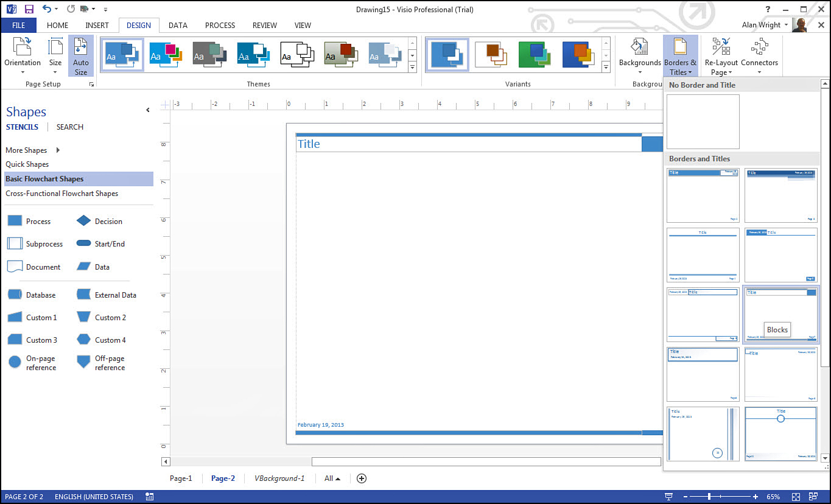Screen dimensions: 831x504
Task: Open the FILE tab
Action: 18,25
